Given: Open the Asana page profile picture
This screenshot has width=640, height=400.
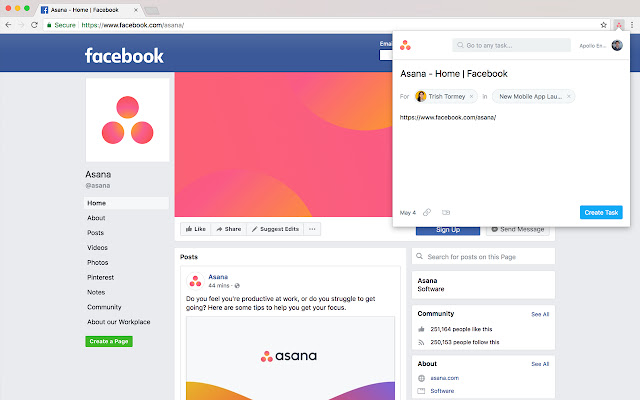Looking at the screenshot, I should click(x=127, y=120).
